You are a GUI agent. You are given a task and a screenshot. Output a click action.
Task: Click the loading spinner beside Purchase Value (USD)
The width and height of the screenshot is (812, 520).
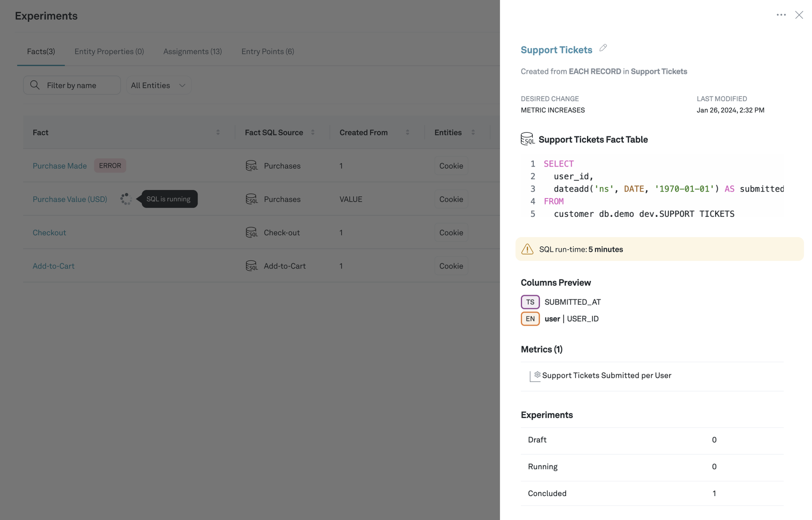126,199
